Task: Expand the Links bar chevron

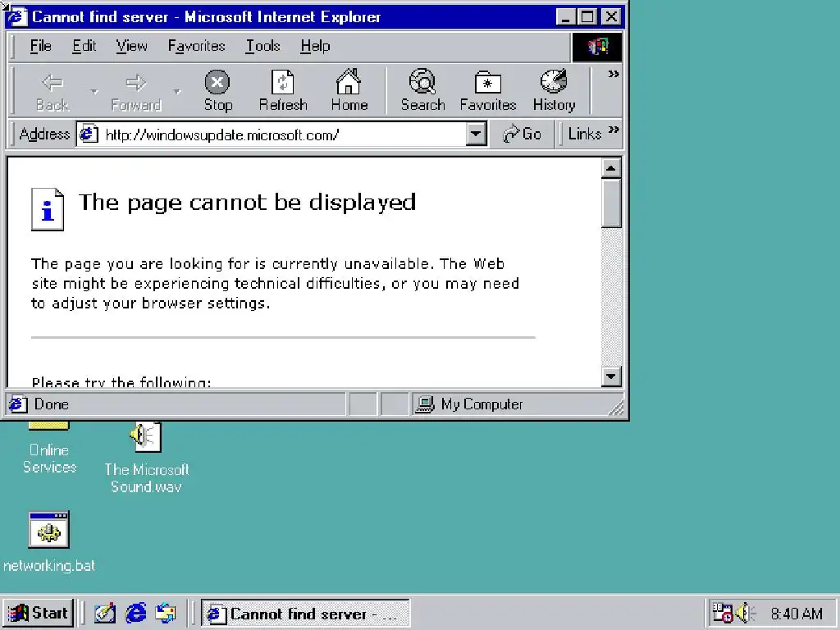Action: point(614,130)
